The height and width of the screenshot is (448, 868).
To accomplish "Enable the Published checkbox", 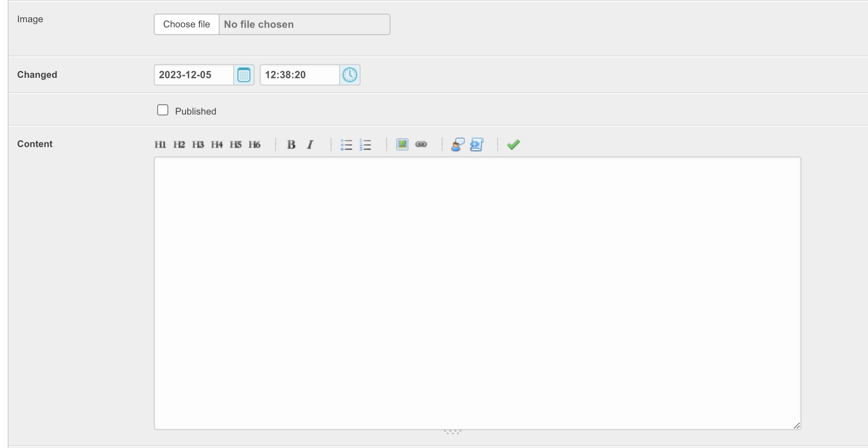I will pyautogui.click(x=163, y=110).
